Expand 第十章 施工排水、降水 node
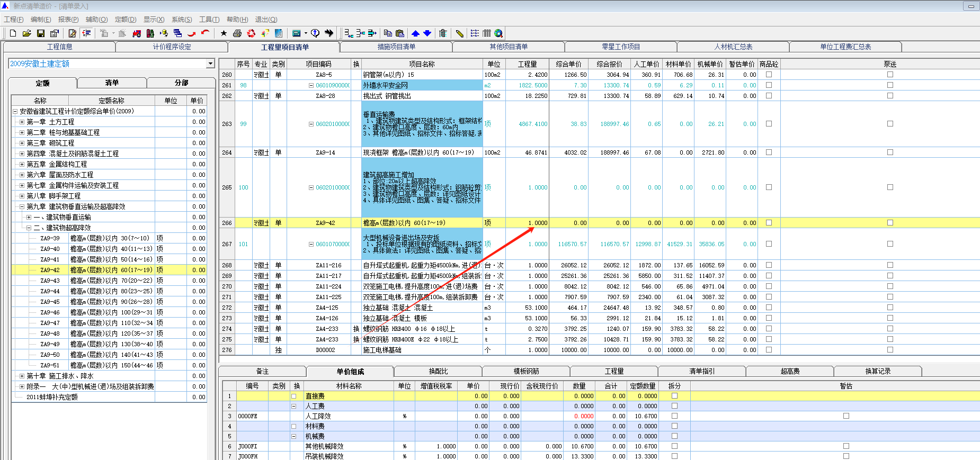980x460 pixels. point(22,376)
